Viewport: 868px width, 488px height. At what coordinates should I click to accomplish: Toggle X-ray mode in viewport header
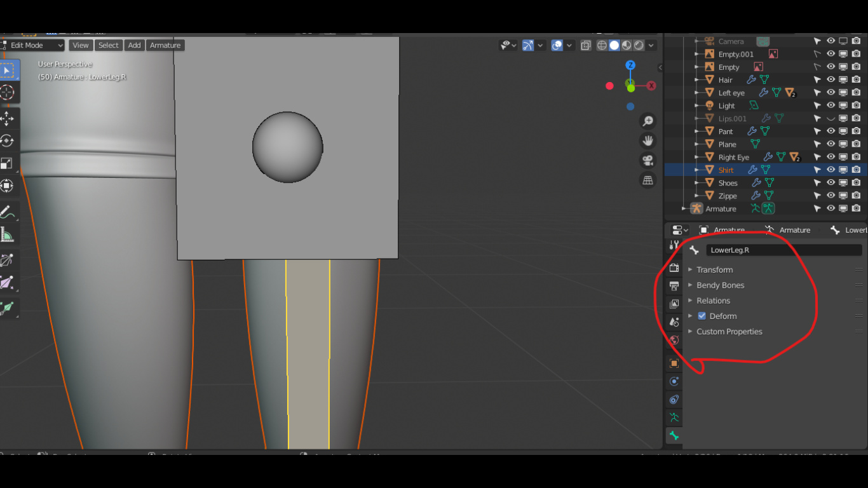pyautogui.click(x=585, y=45)
